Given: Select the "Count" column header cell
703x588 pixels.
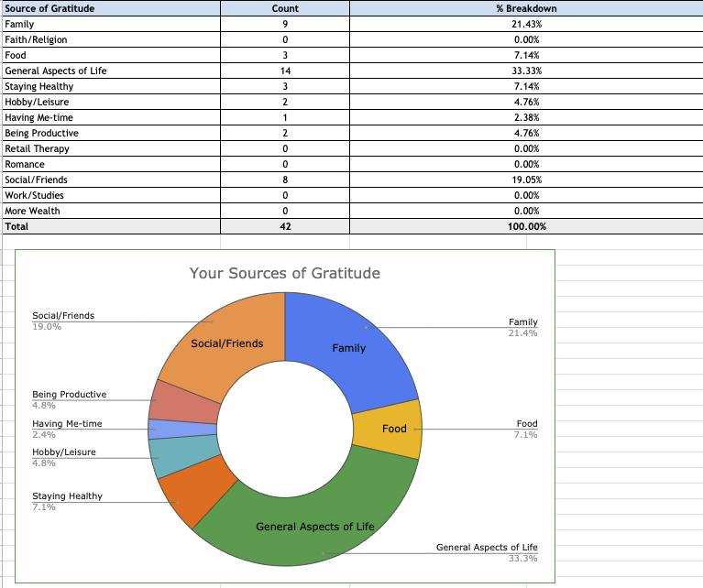Looking at the screenshot, I should click(x=285, y=8).
